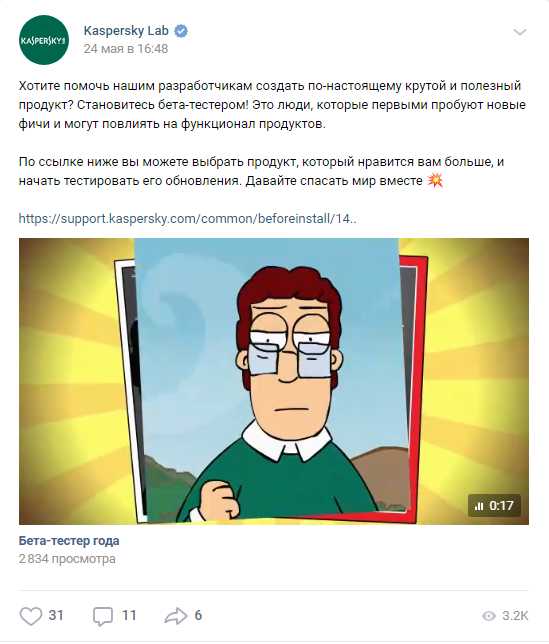Viewport: 549px width, 644px height.
Task: Click the Kaspersky green logo avatar
Action: [x=44, y=40]
